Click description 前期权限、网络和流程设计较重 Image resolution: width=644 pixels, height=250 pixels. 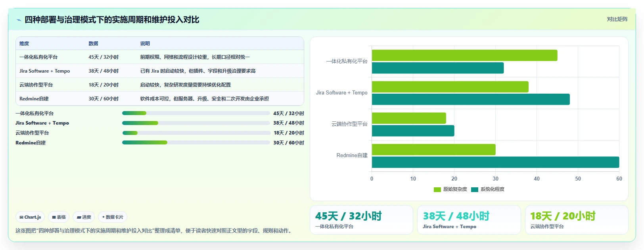pos(174,57)
